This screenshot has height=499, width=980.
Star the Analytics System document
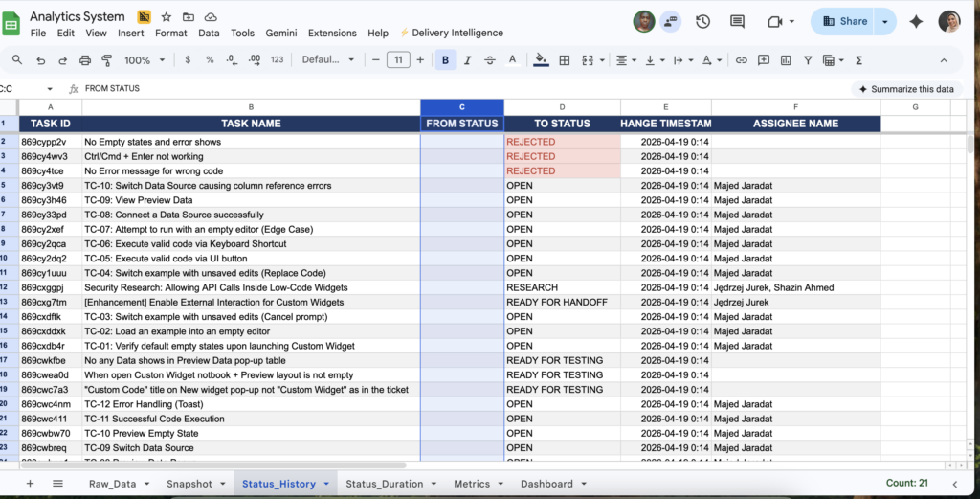click(x=167, y=17)
